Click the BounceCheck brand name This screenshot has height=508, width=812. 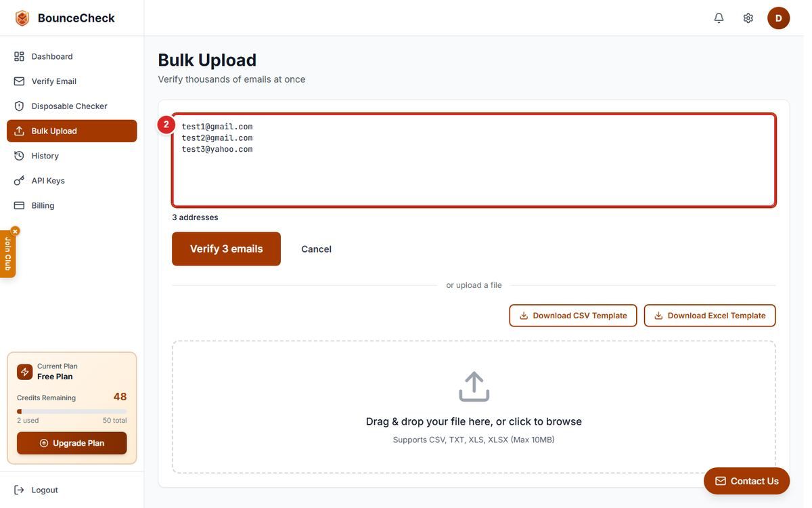coord(76,18)
